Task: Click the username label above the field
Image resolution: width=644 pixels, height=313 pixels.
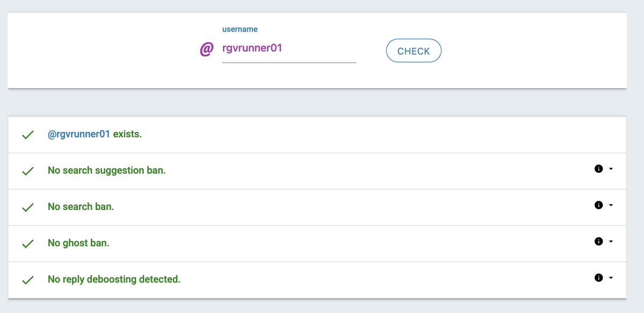Action: pos(240,29)
